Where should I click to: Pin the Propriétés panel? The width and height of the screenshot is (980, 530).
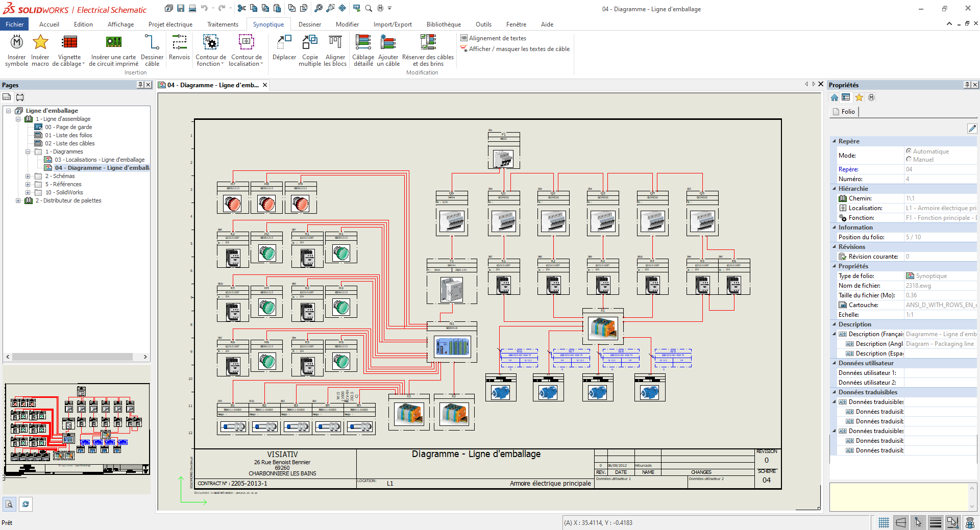tap(967, 85)
